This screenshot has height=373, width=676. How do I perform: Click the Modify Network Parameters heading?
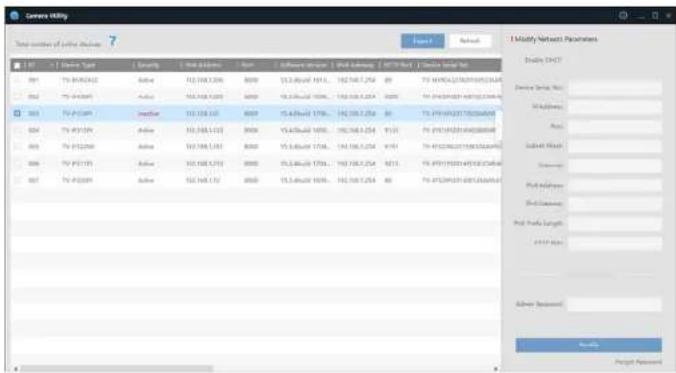556,39
